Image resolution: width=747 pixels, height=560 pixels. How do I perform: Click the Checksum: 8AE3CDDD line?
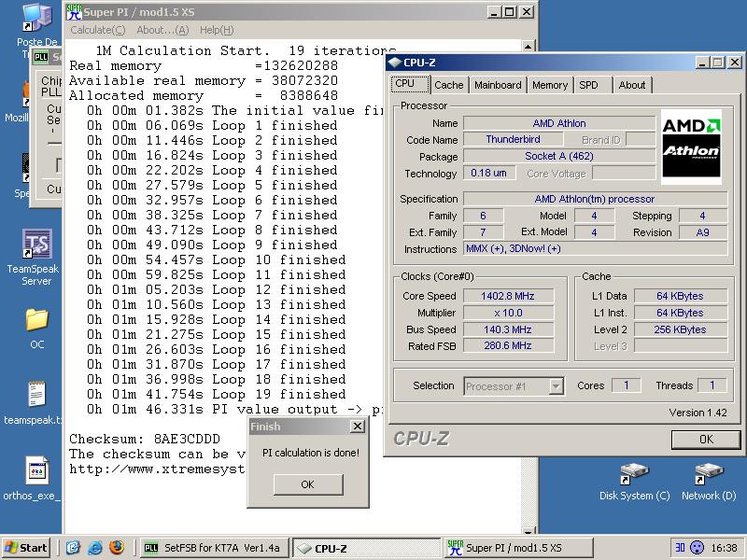(x=145, y=439)
